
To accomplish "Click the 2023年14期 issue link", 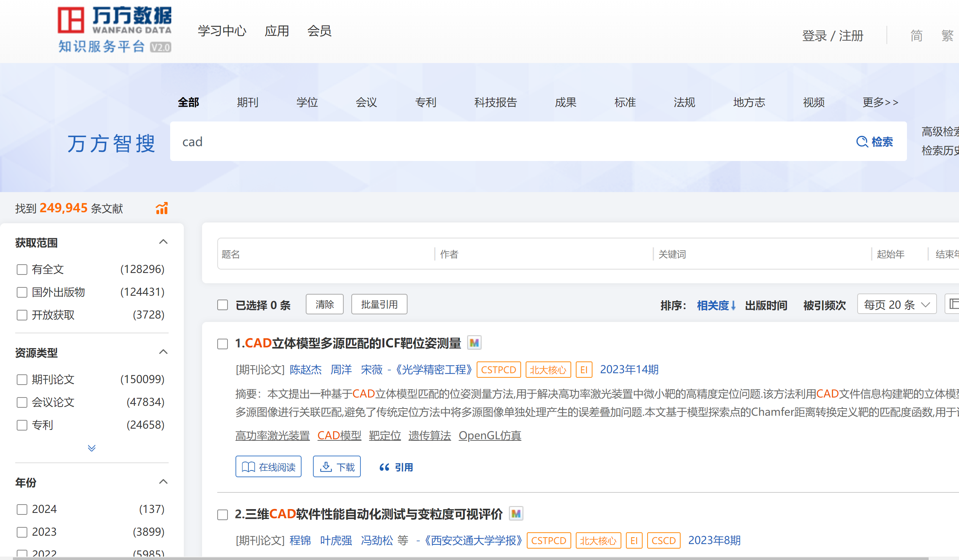I will [x=629, y=369].
